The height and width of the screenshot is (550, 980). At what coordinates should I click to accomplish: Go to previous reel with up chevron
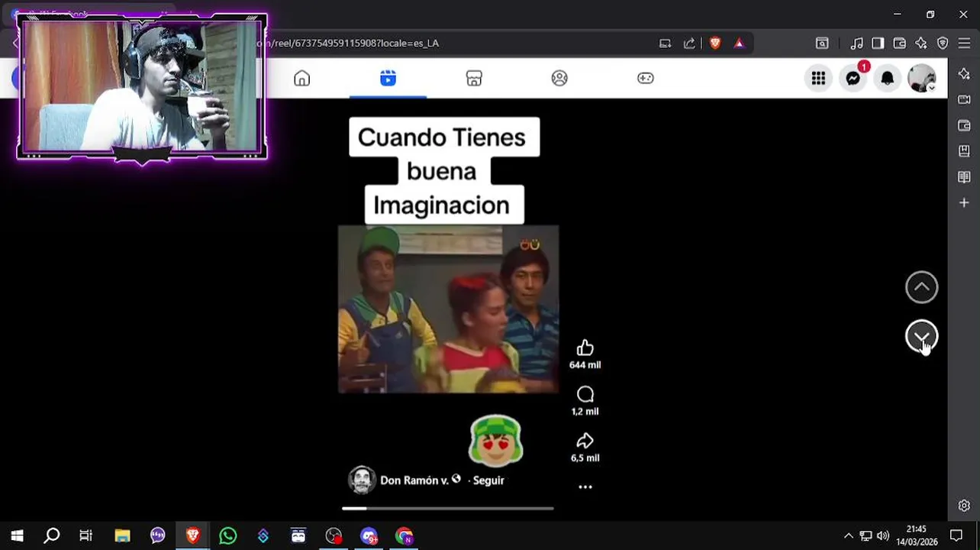[921, 287]
